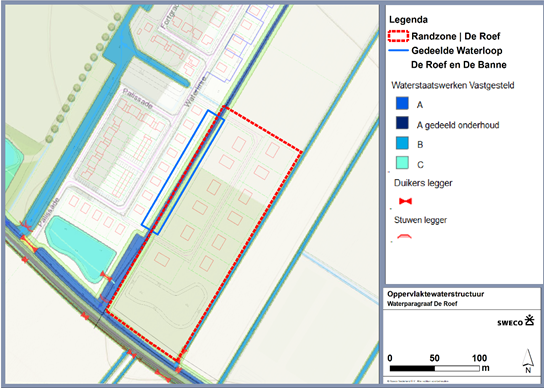Click the '50' scale bar value
Viewport: 544px width, 388px height.
tap(434, 358)
